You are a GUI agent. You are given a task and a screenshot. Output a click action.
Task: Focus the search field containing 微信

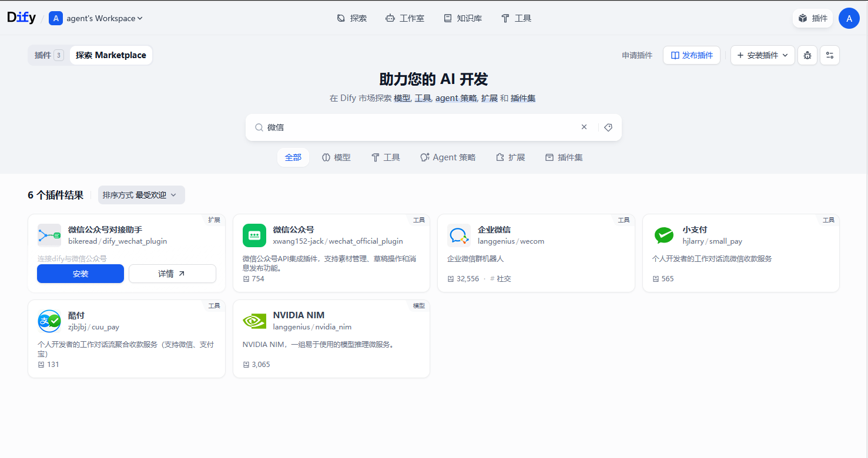coord(420,127)
